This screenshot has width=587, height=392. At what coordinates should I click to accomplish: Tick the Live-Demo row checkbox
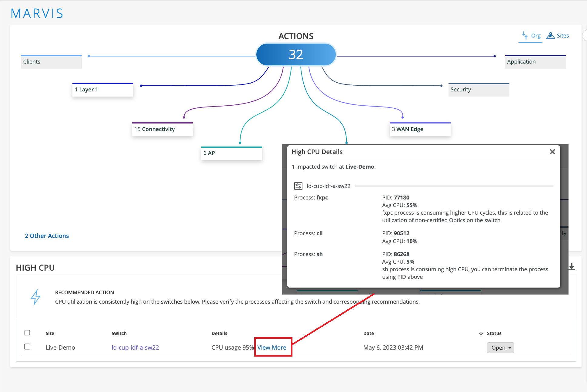27,347
